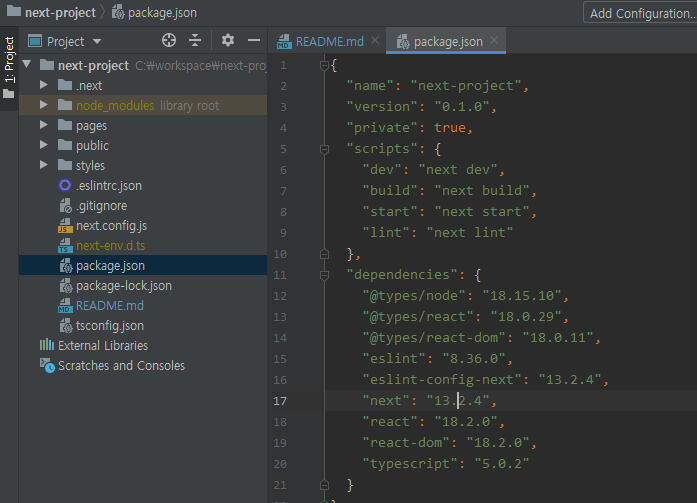Click the "0.1.0" version value
697x503 pixels.
(462, 107)
